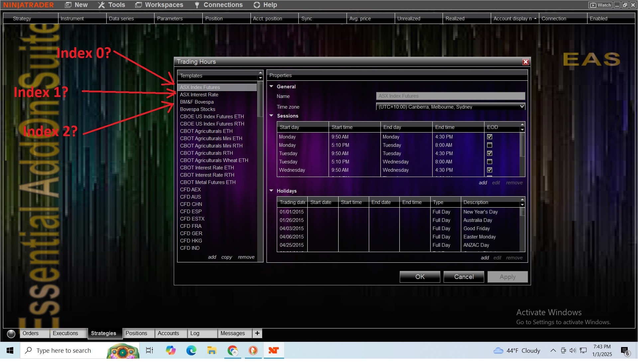638x364 pixels.
Task: Click the OK button
Action: click(x=420, y=277)
